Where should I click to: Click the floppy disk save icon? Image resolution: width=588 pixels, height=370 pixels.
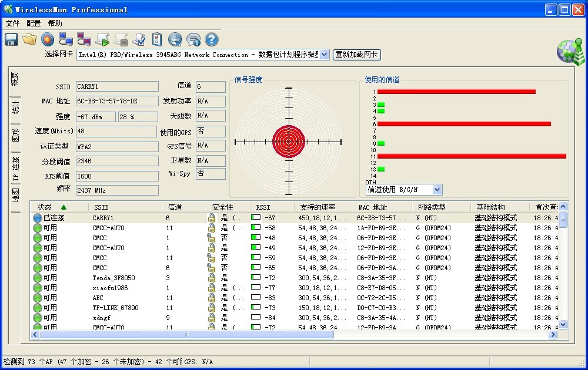click(x=11, y=39)
